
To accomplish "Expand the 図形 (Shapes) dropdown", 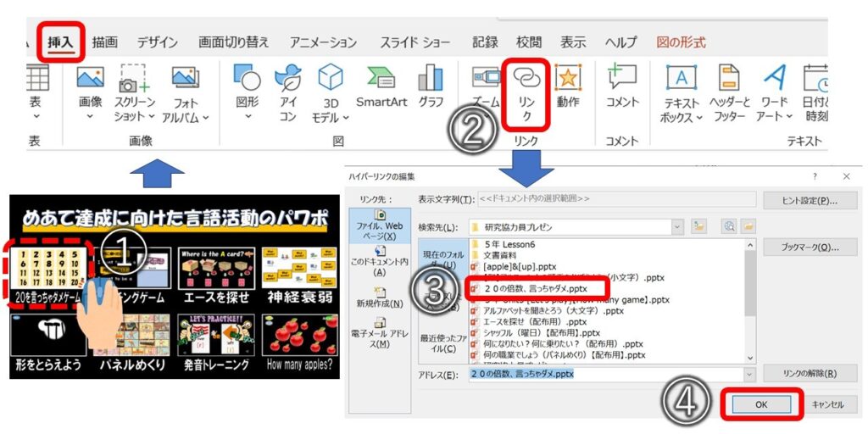I will point(248,116).
